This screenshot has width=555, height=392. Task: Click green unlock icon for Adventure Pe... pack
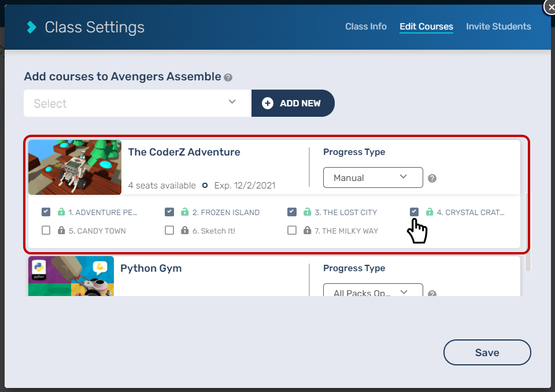(61, 212)
